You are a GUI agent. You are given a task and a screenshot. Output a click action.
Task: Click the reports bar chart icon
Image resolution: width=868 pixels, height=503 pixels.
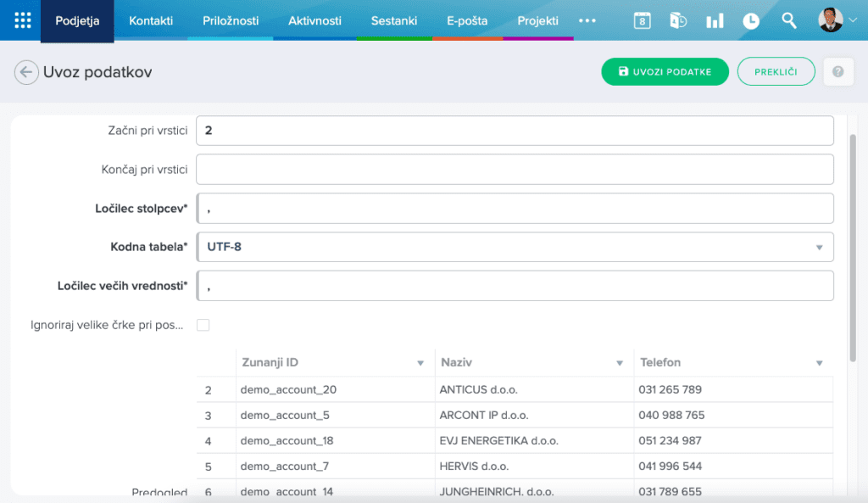(x=715, y=21)
